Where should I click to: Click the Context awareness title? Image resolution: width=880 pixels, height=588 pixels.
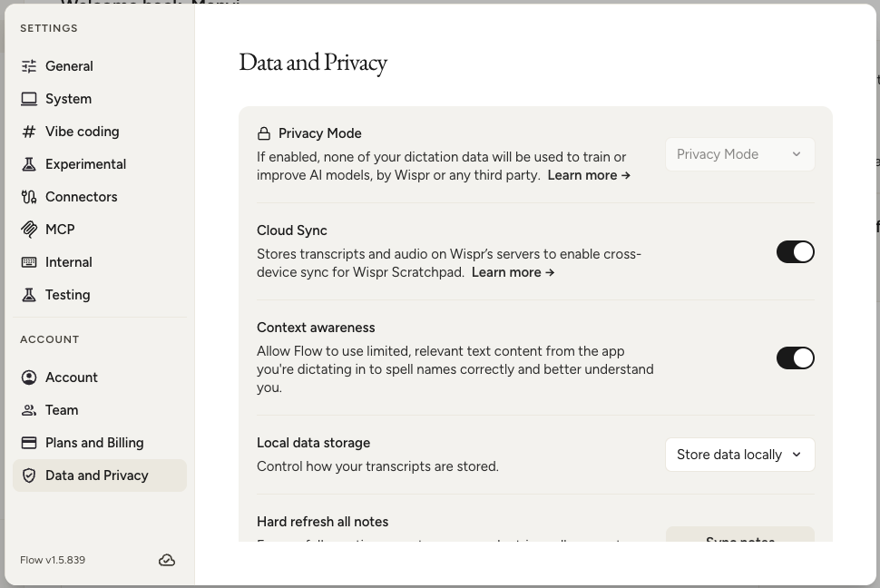316,328
